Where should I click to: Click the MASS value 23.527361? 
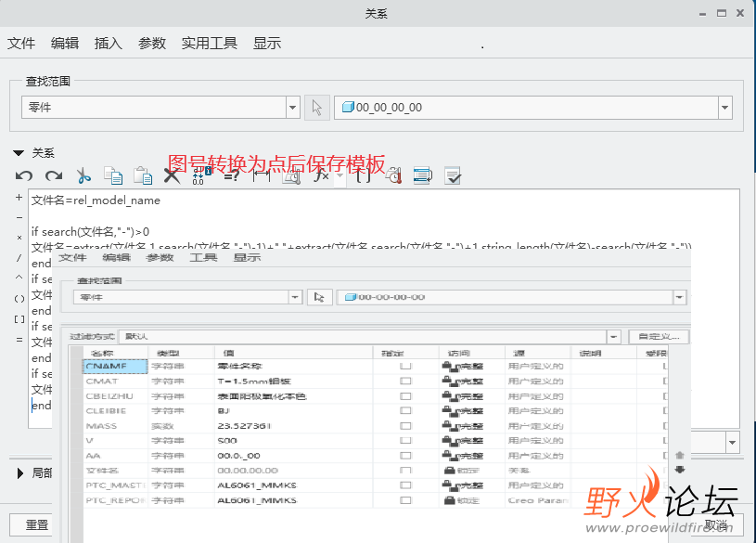(245, 426)
